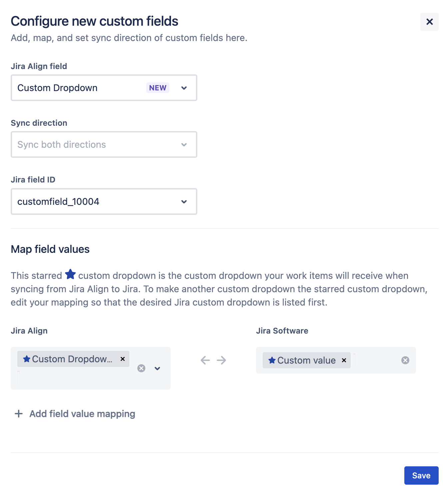
Task: Expand the Jira field ID dropdown
Action: [x=184, y=201]
